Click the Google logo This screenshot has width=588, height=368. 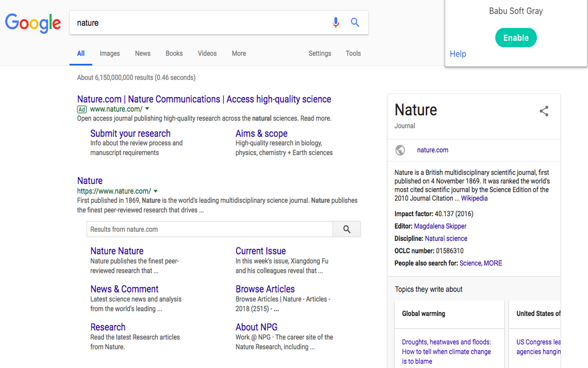(x=33, y=23)
